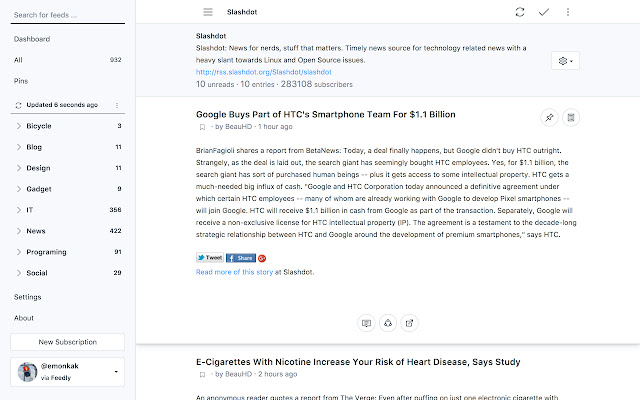Click the Slashdot title in the top bar

(242, 12)
